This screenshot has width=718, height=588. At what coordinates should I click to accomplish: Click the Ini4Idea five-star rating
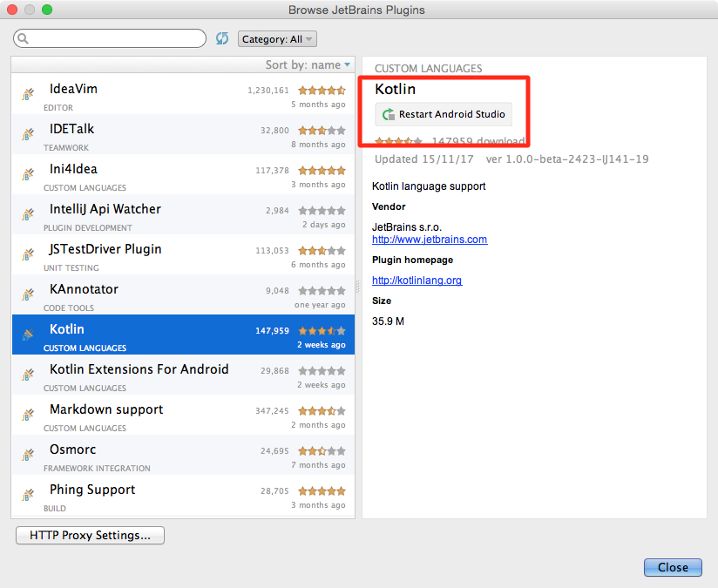click(322, 171)
